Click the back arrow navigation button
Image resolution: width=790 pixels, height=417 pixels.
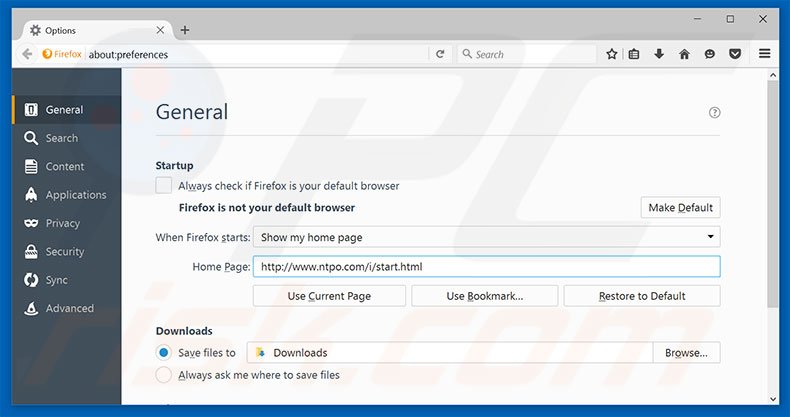pyautogui.click(x=27, y=54)
